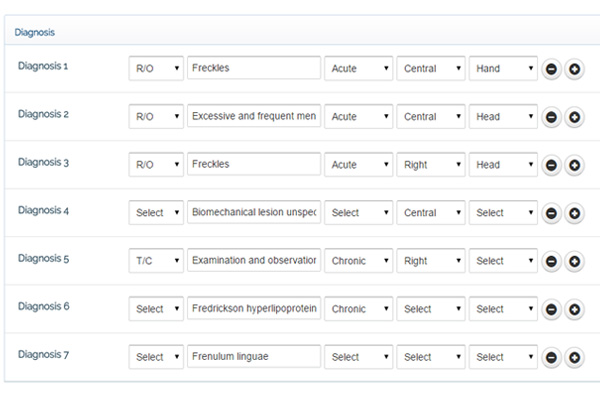Viewport: 600px width, 400px height.
Task: Change the Right side dropdown in Diagnosis 3
Action: 431,165
